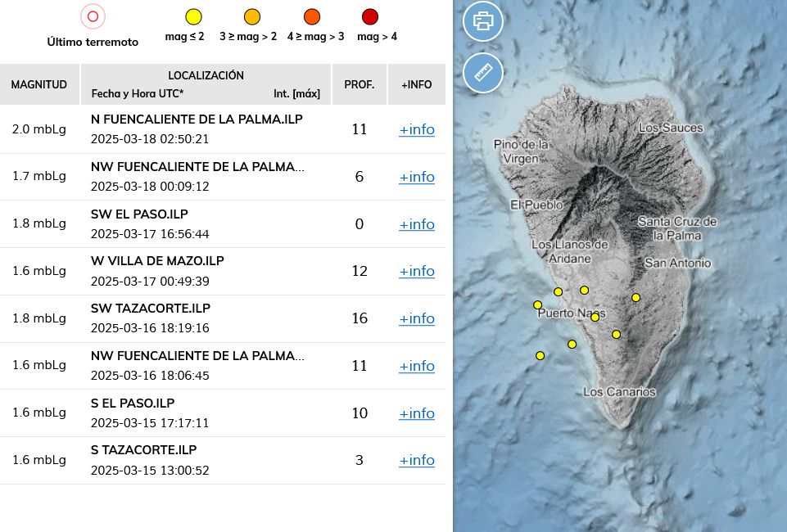787x532 pixels.
Task: Click the Santa Cruz de la Palma map label
Action: coord(677,228)
